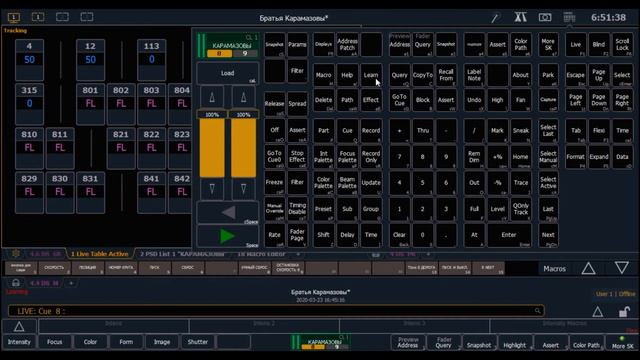
Task: Switch to the 2 PSD List 1 tab
Action: [182, 254]
